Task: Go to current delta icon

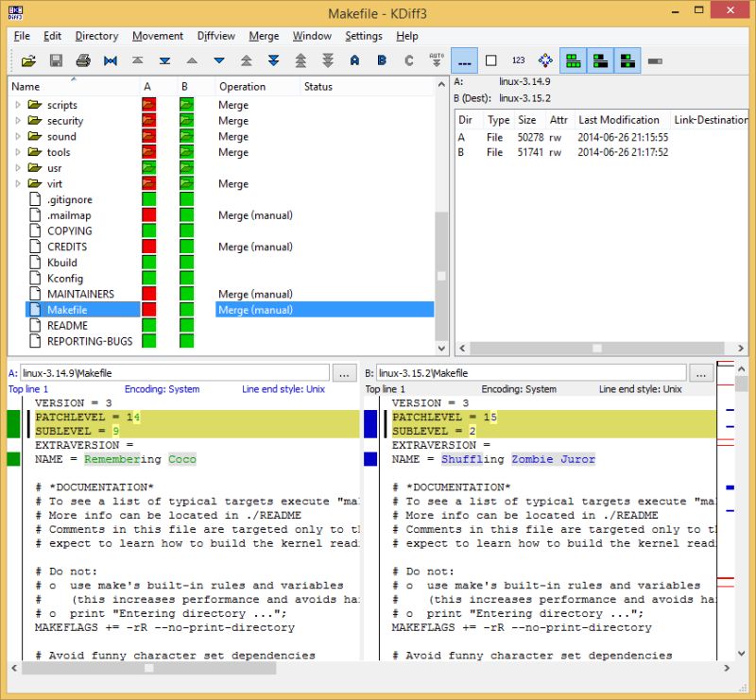Action: tap(111, 60)
